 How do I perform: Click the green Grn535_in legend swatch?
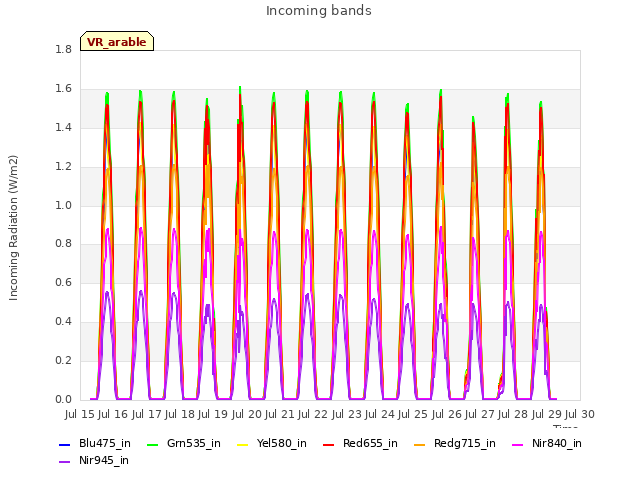[x=152, y=444]
